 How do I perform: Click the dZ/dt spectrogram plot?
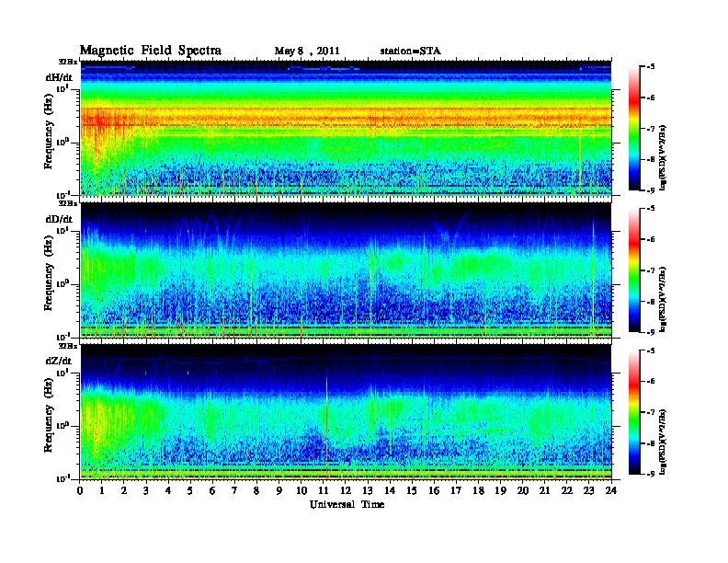pos(346,412)
